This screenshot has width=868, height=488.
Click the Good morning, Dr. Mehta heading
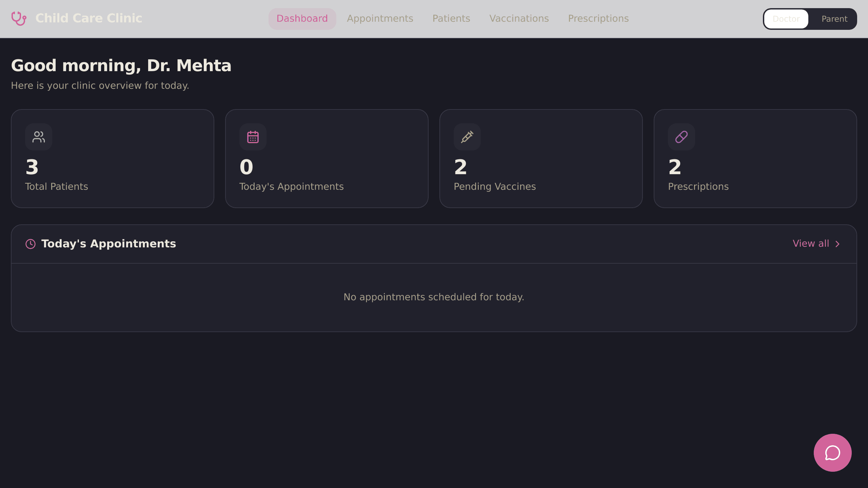coord(121,65)
